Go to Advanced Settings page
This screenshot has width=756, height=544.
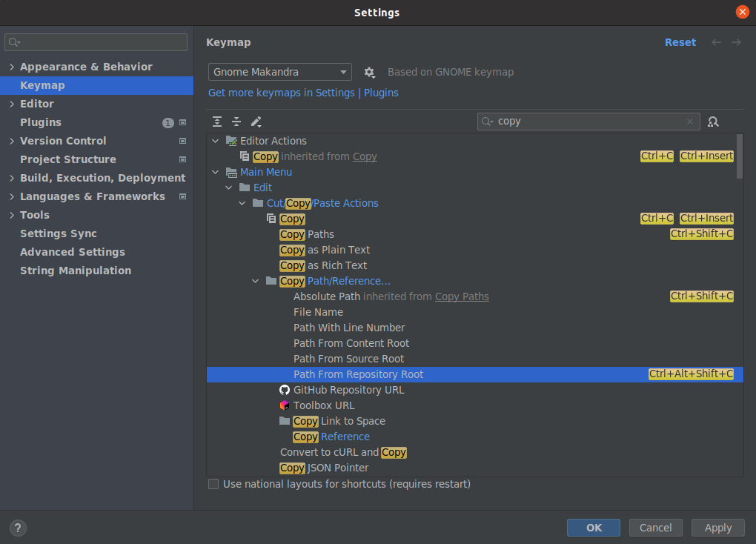coord(73,252)
